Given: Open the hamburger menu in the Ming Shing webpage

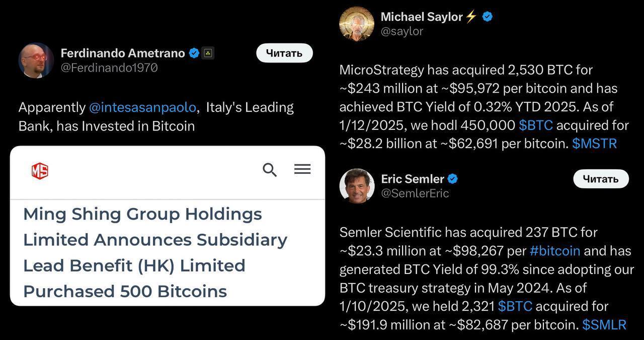Looking at the screenshot, I should click(302, 169).
